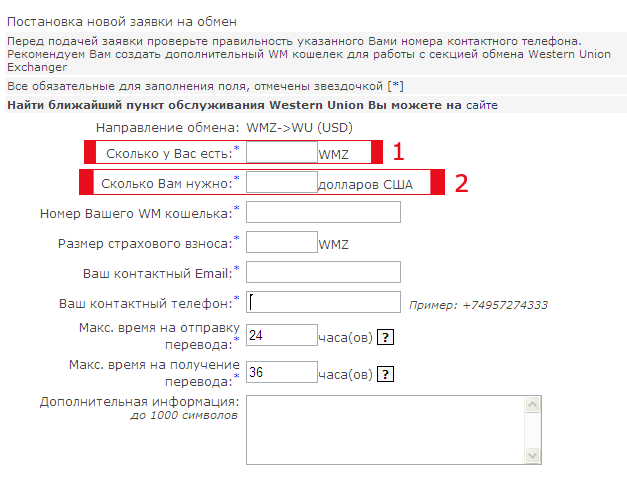The image size is (627, 482).
Task: Click the 'Сколько Вам нужно' dollars field
Action: [x=282, y=182]
